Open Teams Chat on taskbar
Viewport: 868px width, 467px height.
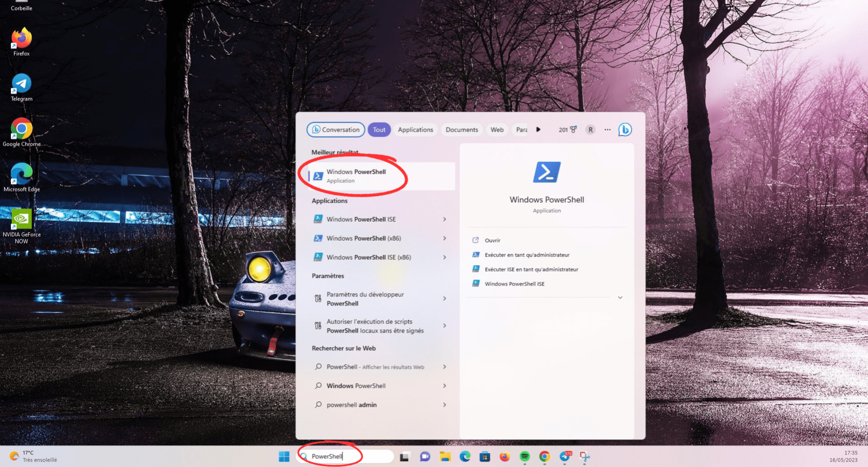point(425,457)
